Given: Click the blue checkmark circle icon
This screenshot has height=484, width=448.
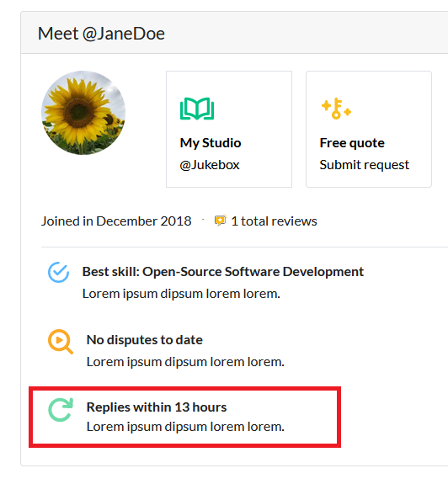Looking at the screenshot, I should 58,272.
